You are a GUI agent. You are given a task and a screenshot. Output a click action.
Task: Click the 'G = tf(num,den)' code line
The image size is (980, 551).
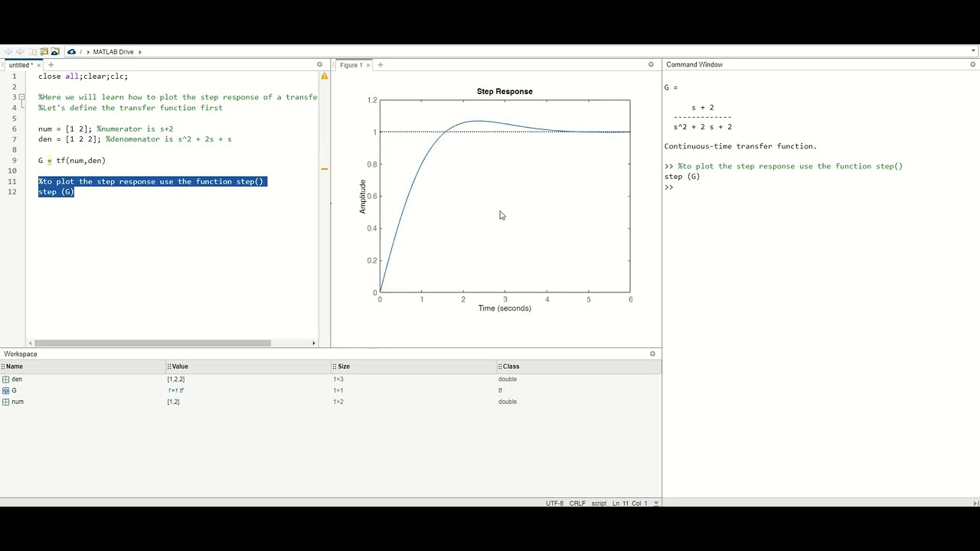click(72, 161)
